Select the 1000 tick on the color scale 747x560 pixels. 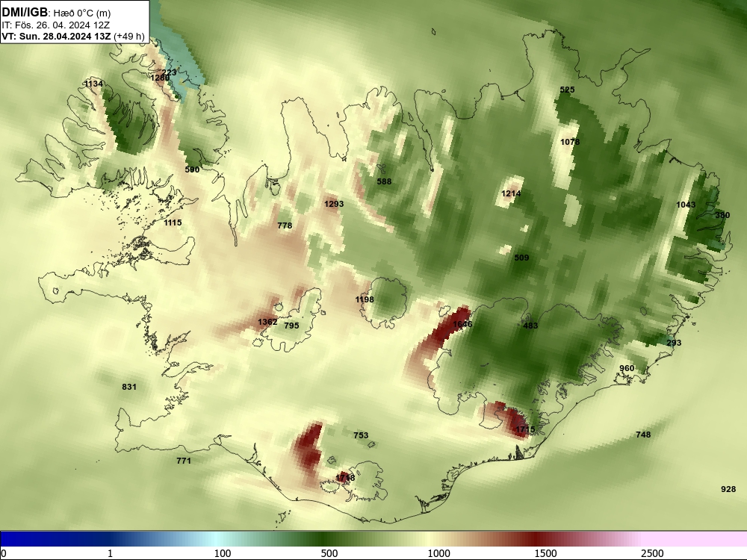tap(438, 553)
